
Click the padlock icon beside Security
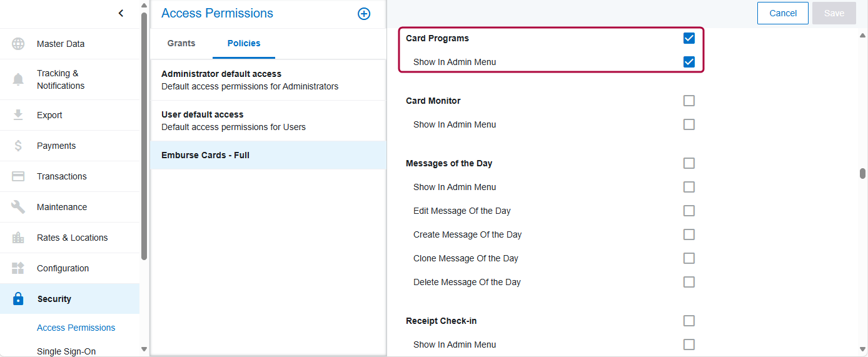(18, 299)
